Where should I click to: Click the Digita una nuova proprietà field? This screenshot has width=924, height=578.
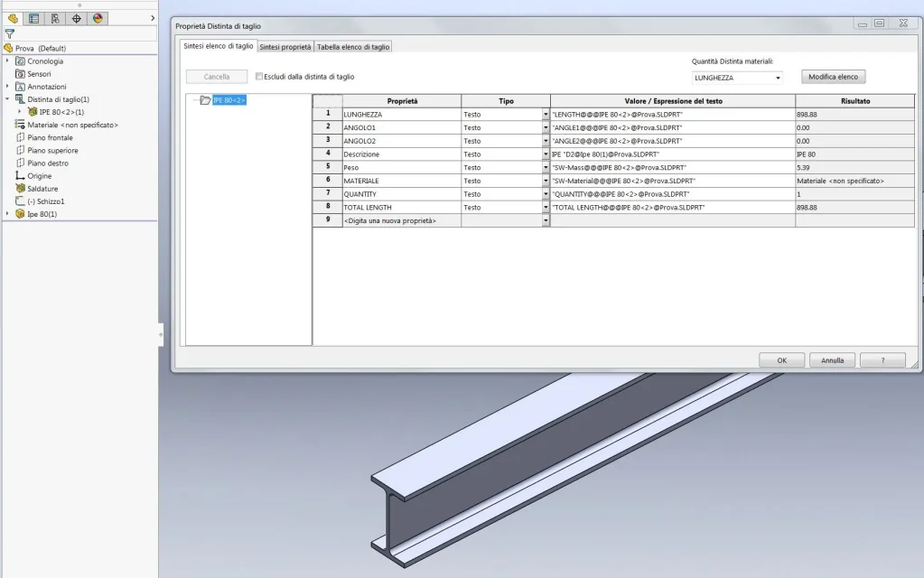(402, 220)
